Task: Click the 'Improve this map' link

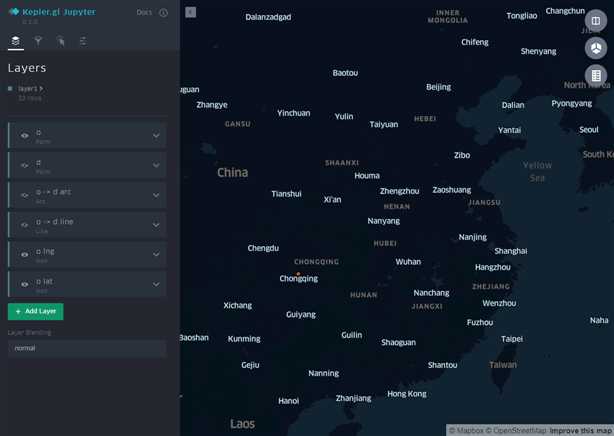Action: pos(581,431)
